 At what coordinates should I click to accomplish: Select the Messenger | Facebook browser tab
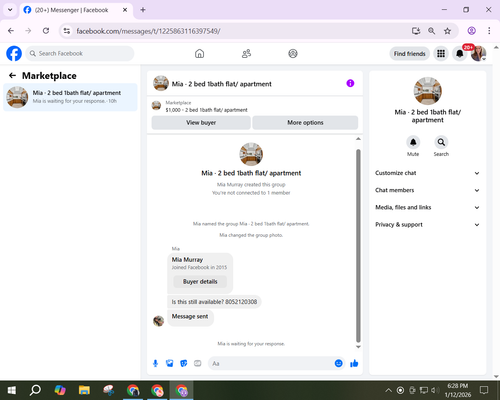(x=76, y=10)
